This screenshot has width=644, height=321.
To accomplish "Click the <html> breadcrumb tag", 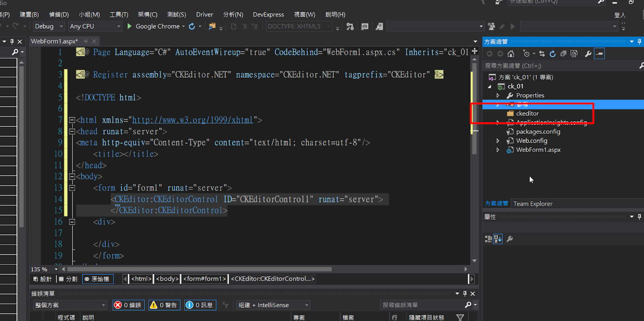I will point(141,279).
